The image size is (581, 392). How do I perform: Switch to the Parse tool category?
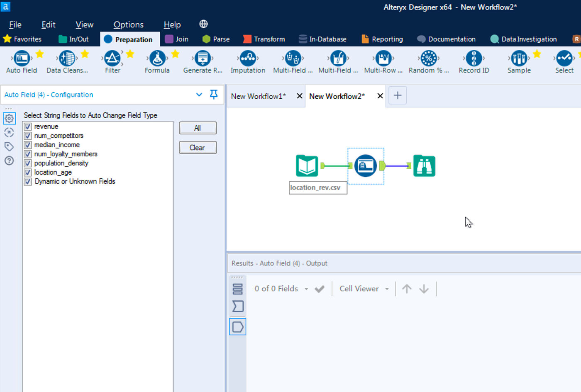(216, 39)
